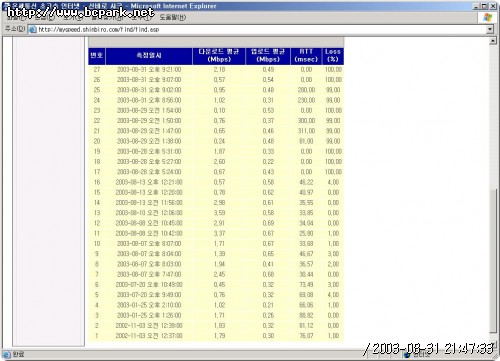Click download value 1.83 in row 2
Image resolution: width=500 pixels, height=361 pixels.
pyautogui.click(x=219, y=326)
